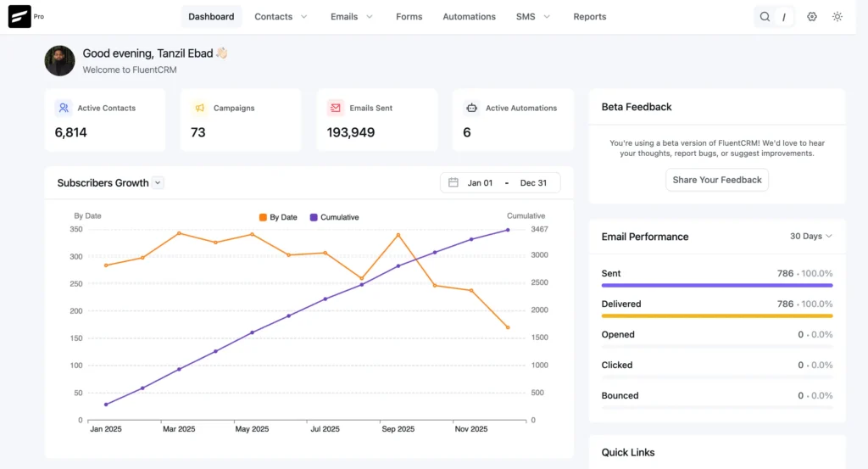Screen dimensions: 868x469
Task: Click the Campaigns count 73
Action: point(198,132)
